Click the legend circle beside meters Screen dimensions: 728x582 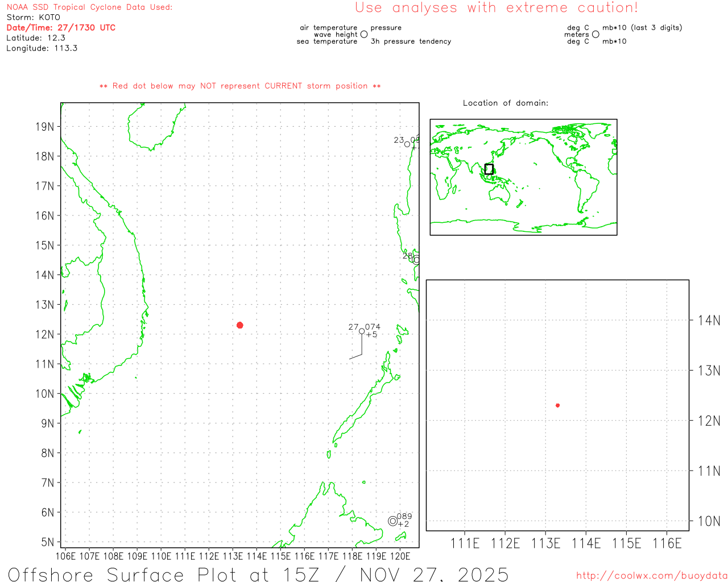click(595, 35)
